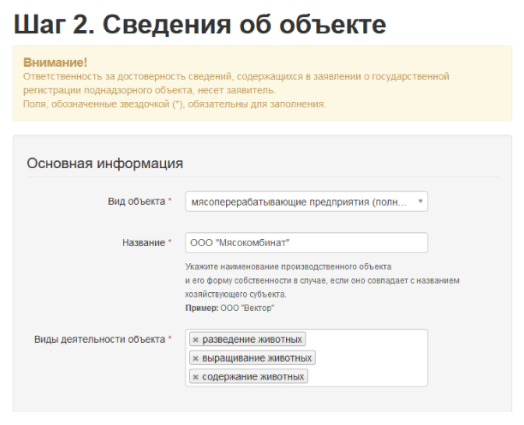Select the 'Вид объекта' combo box text
This screenshot has width=524, height=425.
tap(299, 202)
